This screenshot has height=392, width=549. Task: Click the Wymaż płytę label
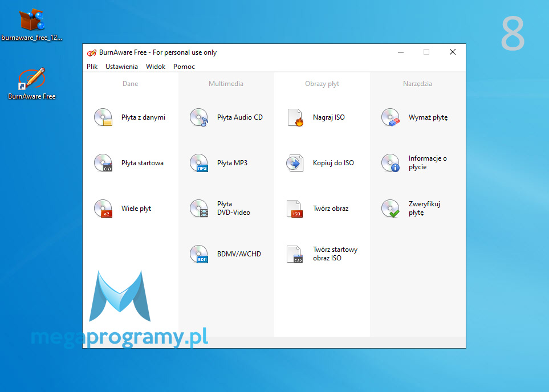tap(428, 117)
